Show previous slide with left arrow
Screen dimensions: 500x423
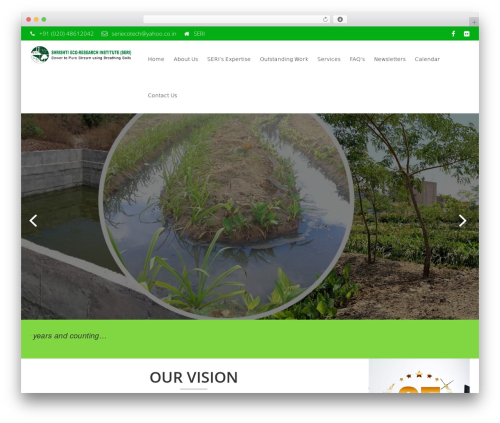point(33,221)
